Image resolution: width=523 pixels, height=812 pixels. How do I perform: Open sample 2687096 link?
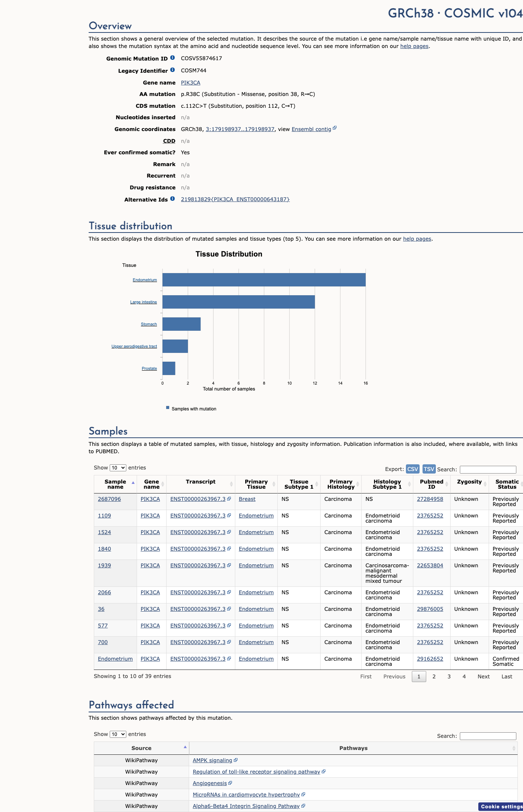pos(109,499)
